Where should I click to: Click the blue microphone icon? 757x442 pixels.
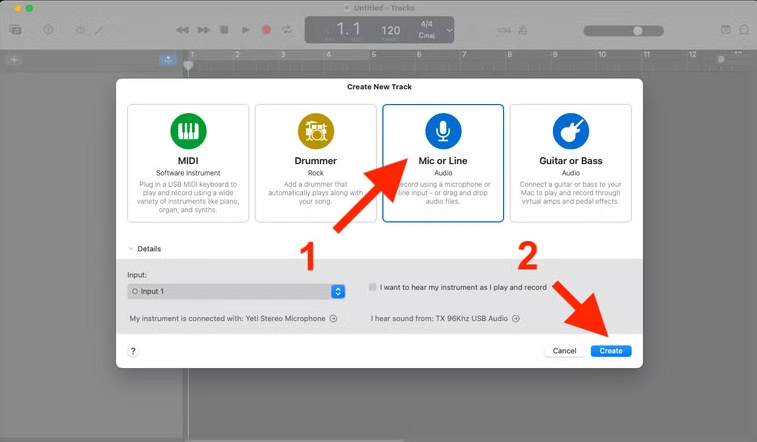[x=443, y=131]
